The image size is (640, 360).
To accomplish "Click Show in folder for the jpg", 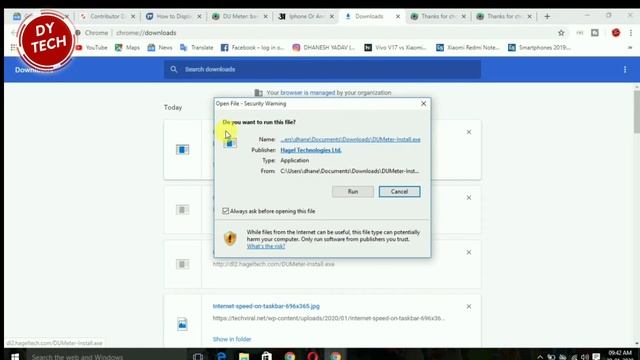I will click(232, 339).
